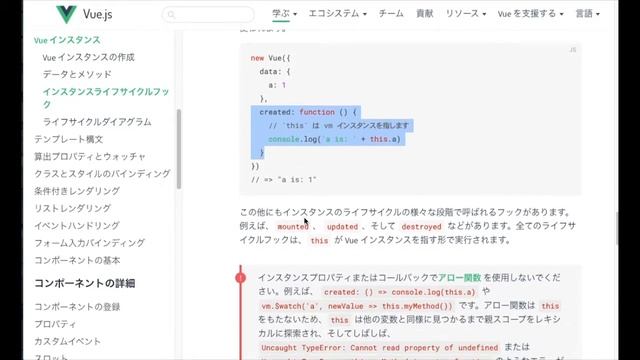Viewport: 640px width, 360px height.
Task: Open クラスとスタイルのバインディング page
Action: [102, 173]
